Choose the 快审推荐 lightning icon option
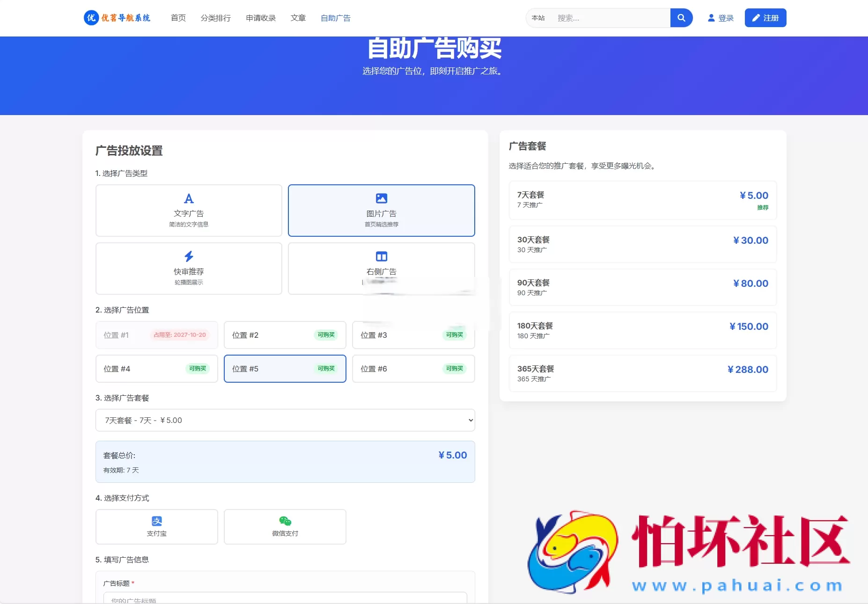Viewport: 868px width, 604px height. coord(189,256)
